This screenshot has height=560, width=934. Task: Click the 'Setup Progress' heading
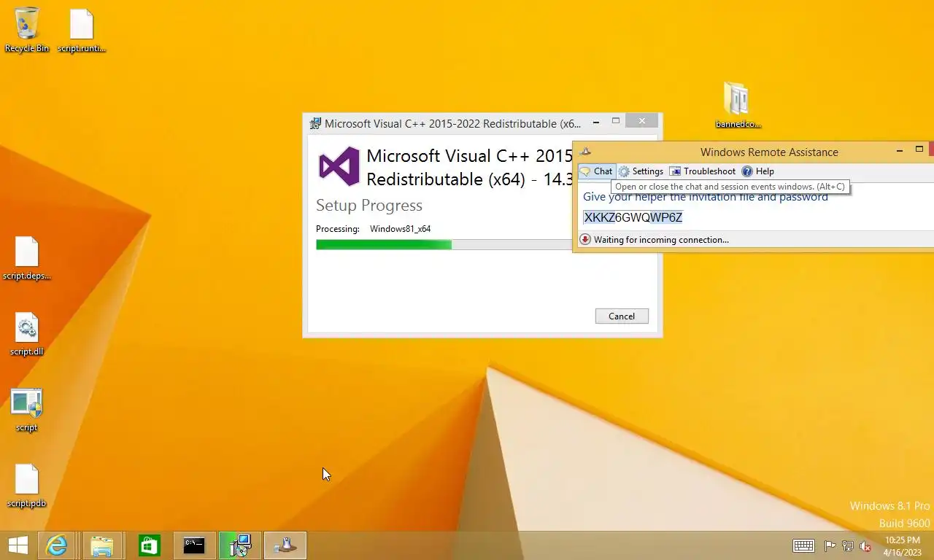coord(369,206)
